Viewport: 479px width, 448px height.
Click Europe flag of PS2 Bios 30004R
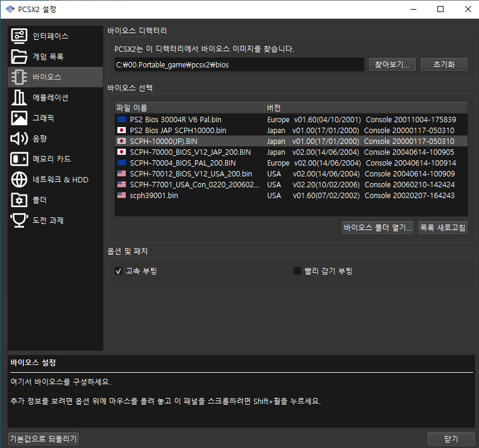tap(122, 119)
